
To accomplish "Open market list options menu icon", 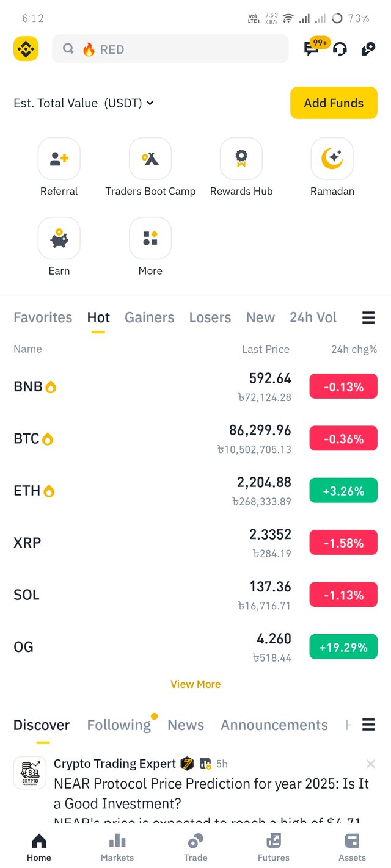I will pos(368,317).
